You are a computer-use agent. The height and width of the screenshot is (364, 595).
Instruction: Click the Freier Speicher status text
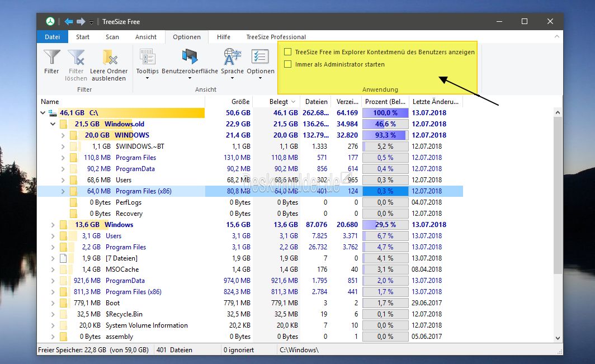[x=93, y=350]
